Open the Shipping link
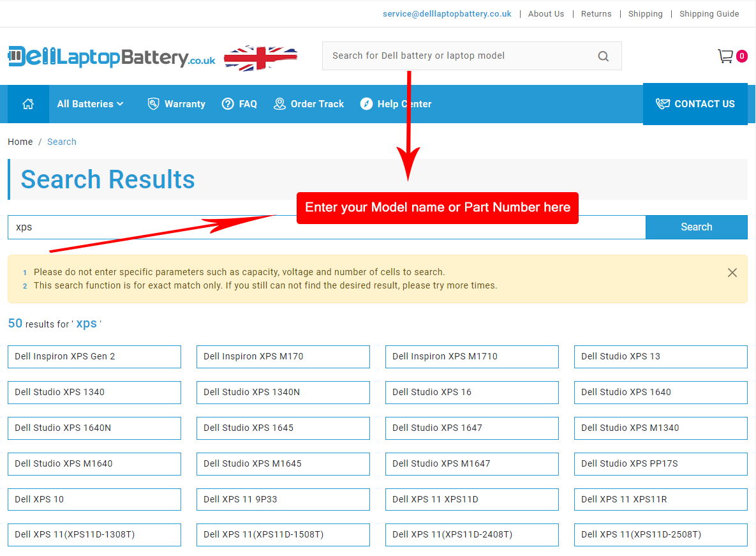 click(x=645, y=14)
